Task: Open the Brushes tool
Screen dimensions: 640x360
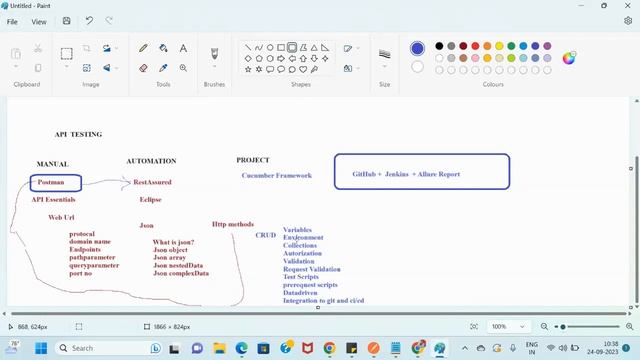Action: point(214,53)
